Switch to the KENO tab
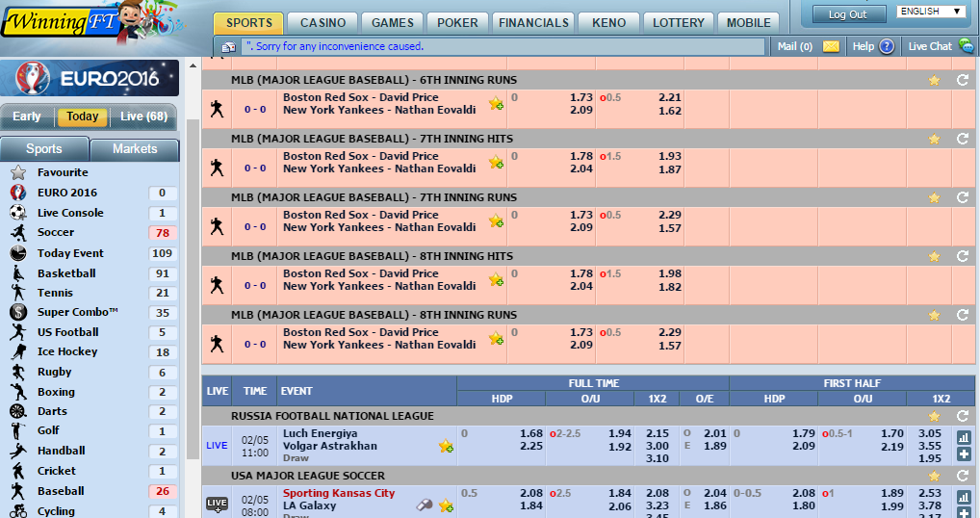The width and height of the screenshot is (980, 518). 608,23
